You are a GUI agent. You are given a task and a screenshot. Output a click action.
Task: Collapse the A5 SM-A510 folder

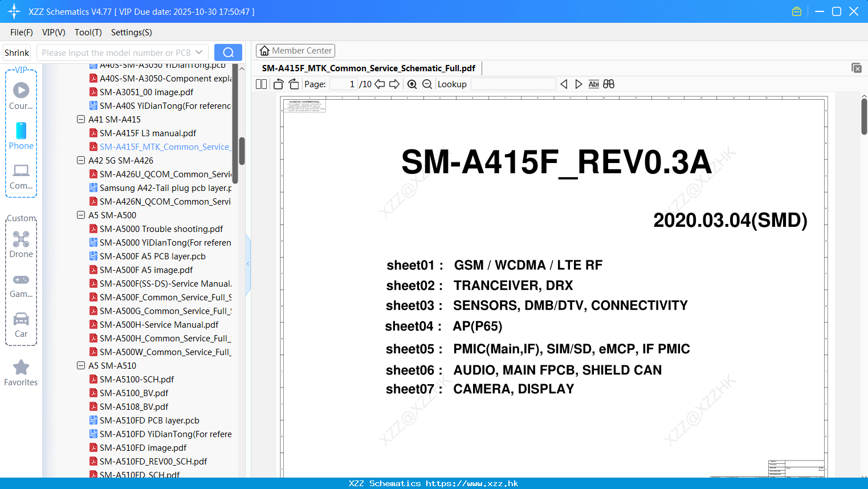(80, 366)
